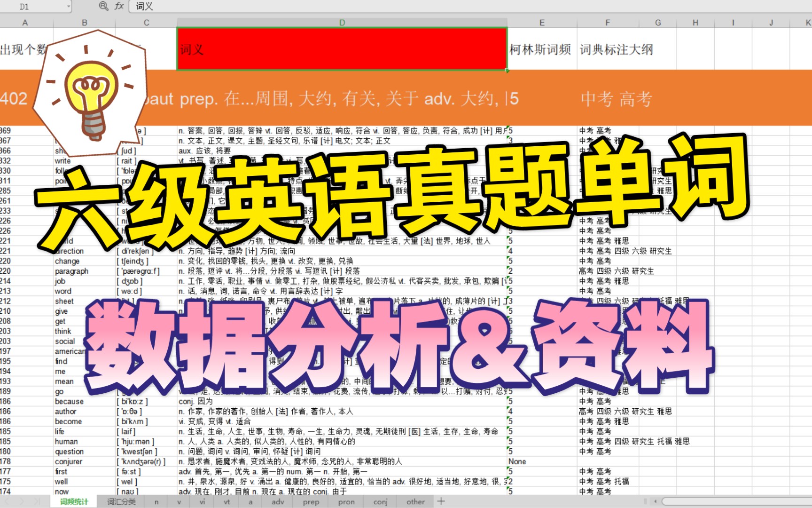Open the vt sheet tab
Screen dimensions: 812x508
(227, 501)
